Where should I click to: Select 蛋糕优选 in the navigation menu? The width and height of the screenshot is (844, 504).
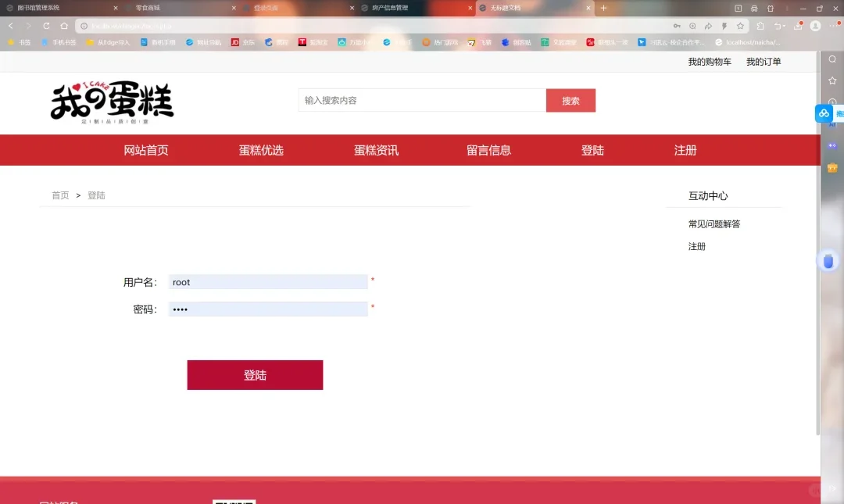[261, 150]
